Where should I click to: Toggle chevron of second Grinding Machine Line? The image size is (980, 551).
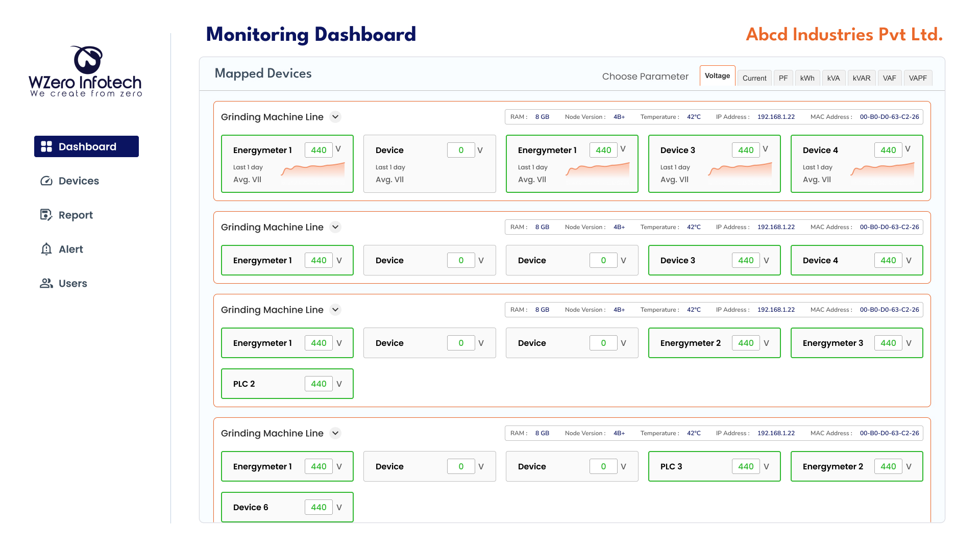pos(335,227)
